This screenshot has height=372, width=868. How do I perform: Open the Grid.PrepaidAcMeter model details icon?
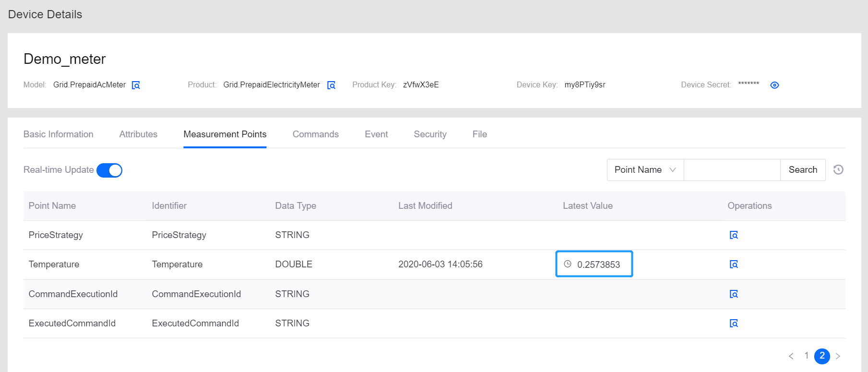click(136, 85)
